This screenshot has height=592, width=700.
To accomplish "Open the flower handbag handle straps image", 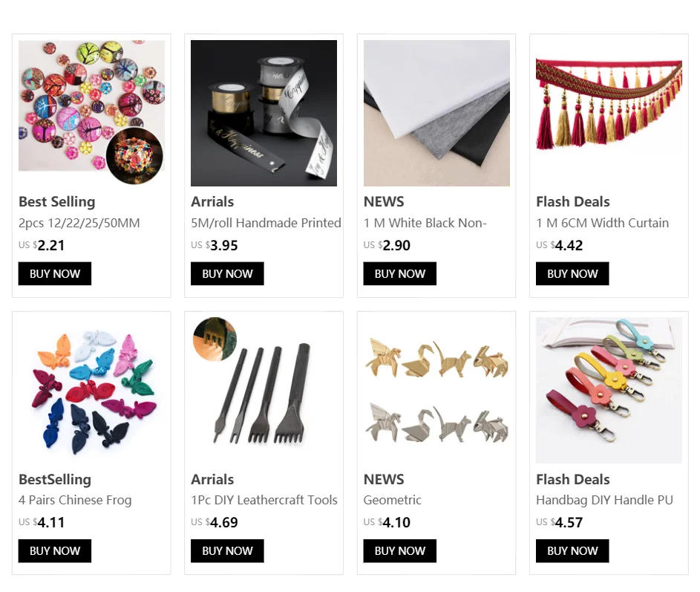I will click(x=609, y=391).
